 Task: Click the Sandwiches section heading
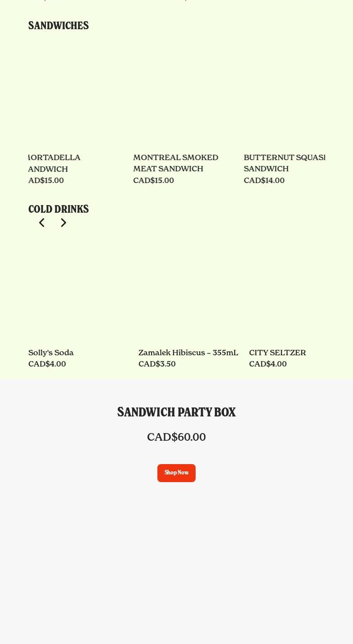click(x=58, y=26)
